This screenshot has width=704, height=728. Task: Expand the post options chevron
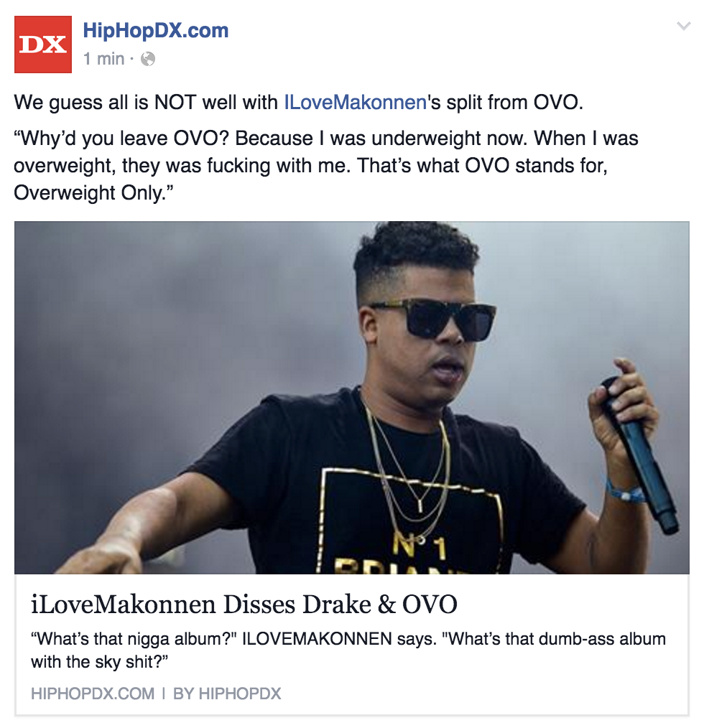(x=683, y=26)
